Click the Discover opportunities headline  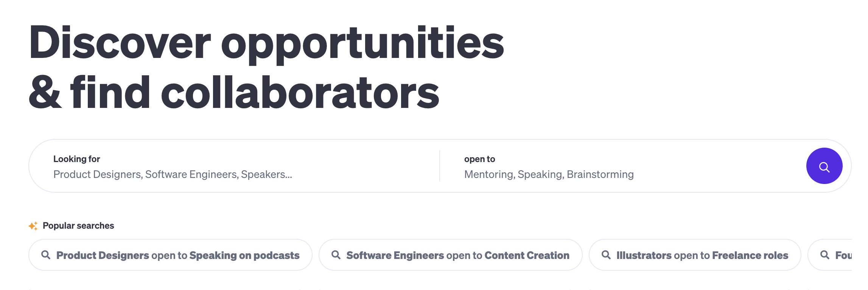[x=266, y=43]
